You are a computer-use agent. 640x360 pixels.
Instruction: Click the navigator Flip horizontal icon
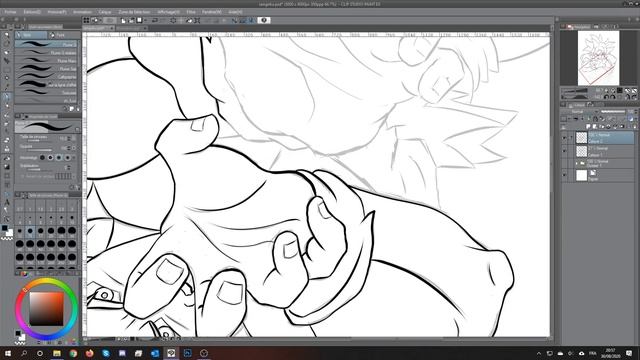point(627,97)
